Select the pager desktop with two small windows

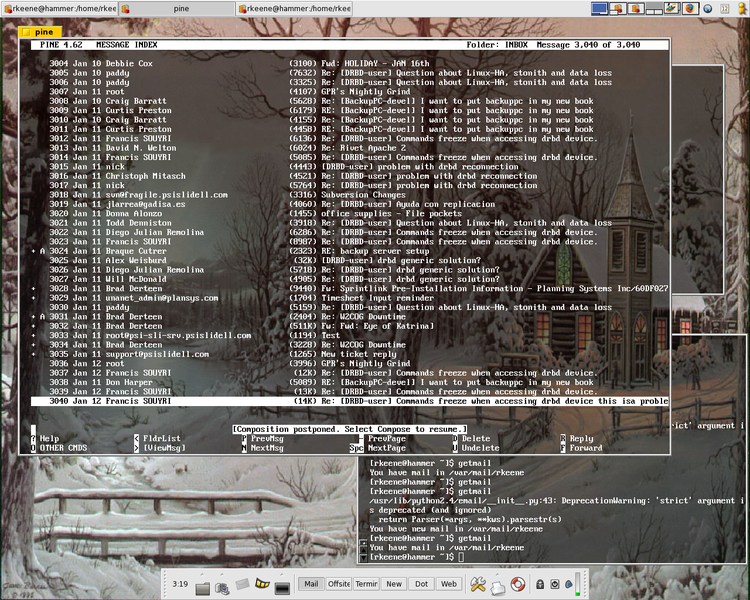coord(654,9)
